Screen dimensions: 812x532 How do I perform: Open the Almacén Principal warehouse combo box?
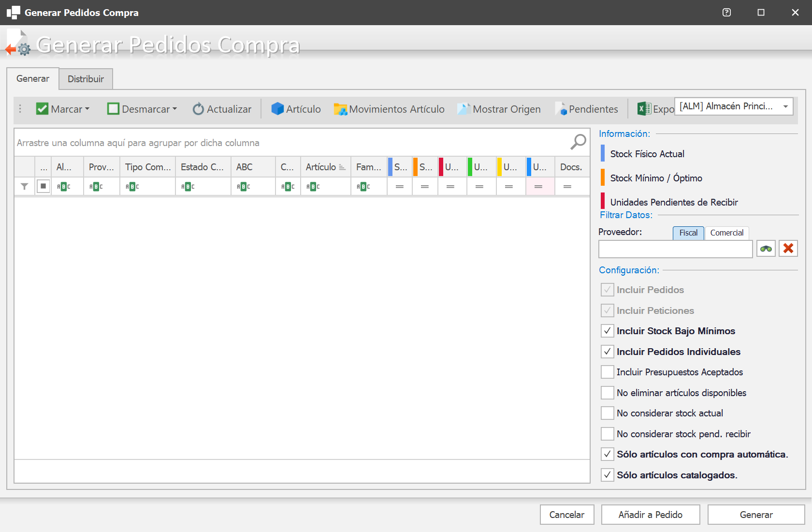click(x=734, y=106)
